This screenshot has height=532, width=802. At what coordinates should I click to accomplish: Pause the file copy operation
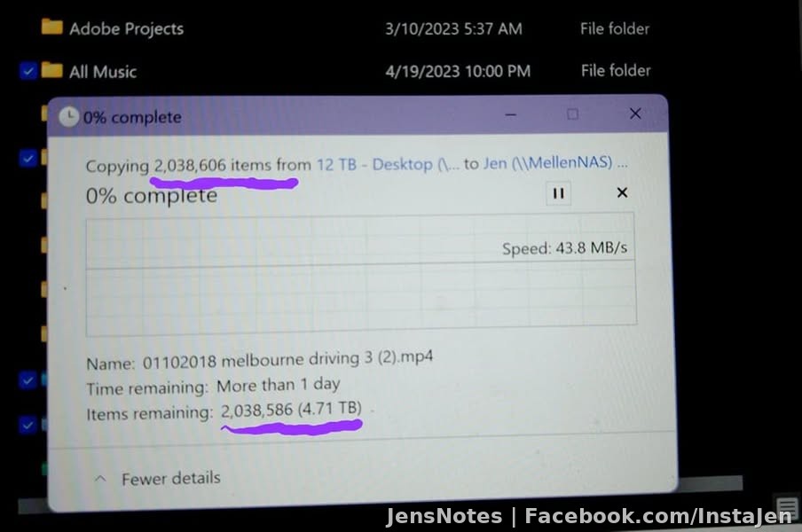click(559, 193)
